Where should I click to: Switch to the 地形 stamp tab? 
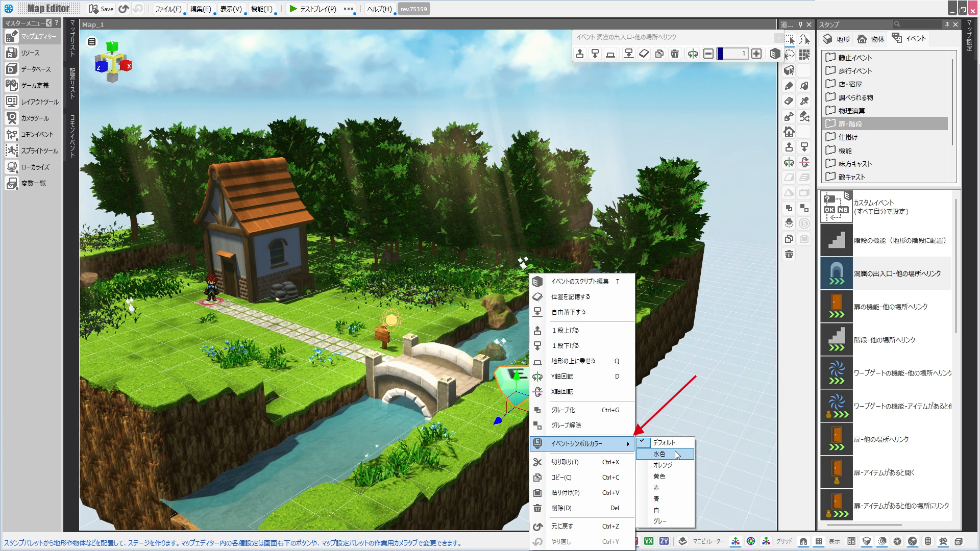[836, 39]
